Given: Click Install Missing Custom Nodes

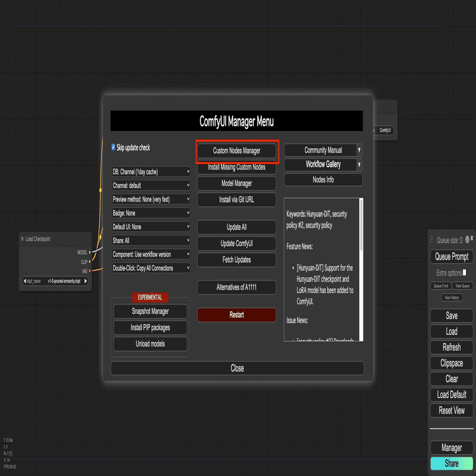Looking at the screenshot, I should tap(236, 167).
